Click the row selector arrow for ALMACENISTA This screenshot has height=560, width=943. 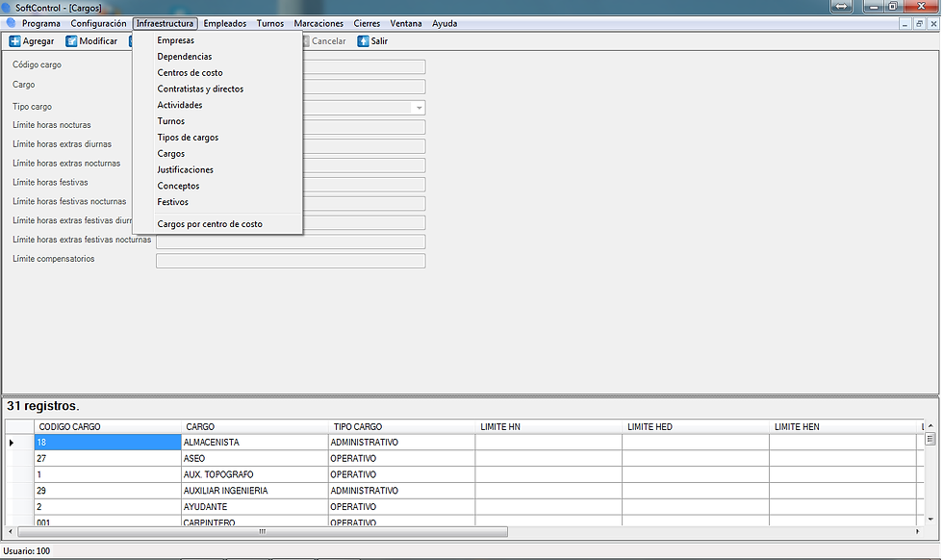point(12,443)
